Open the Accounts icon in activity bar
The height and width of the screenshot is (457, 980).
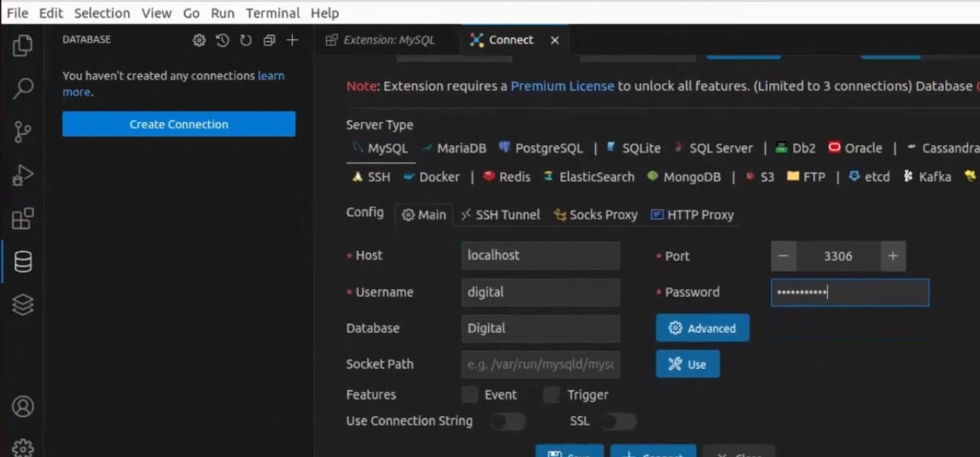[23, 406]
